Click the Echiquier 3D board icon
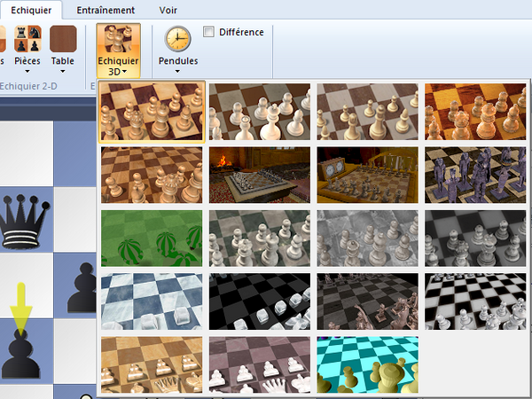532x399 pixels. 118,39
